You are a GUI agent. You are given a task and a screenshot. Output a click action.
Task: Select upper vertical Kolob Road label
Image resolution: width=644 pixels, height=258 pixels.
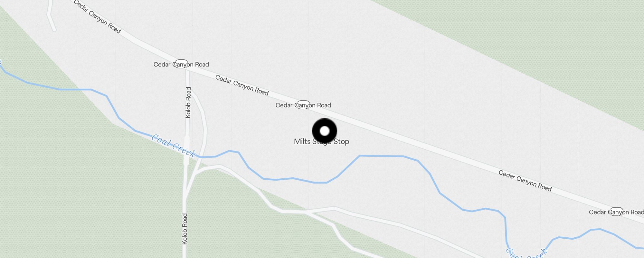188,103
